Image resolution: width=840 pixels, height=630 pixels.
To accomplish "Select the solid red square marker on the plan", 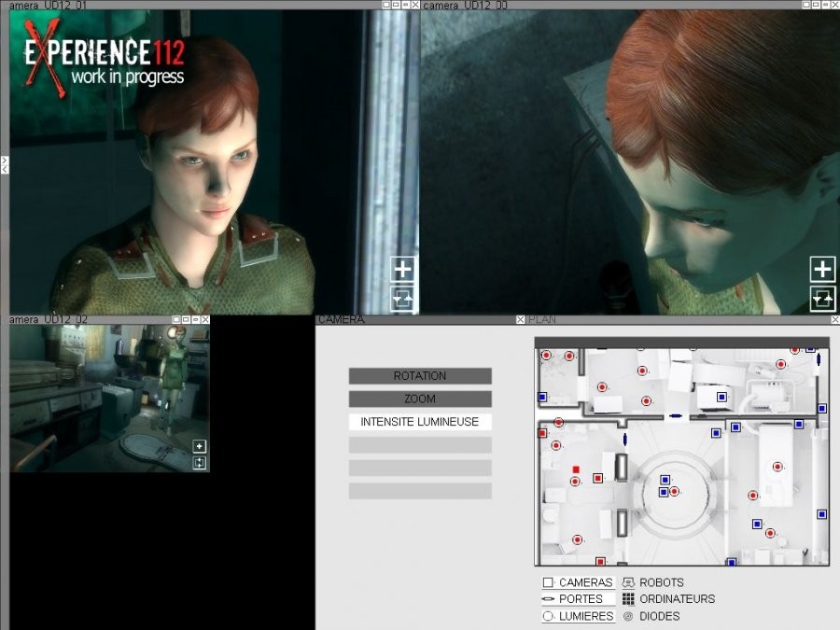I will point(577,469).
